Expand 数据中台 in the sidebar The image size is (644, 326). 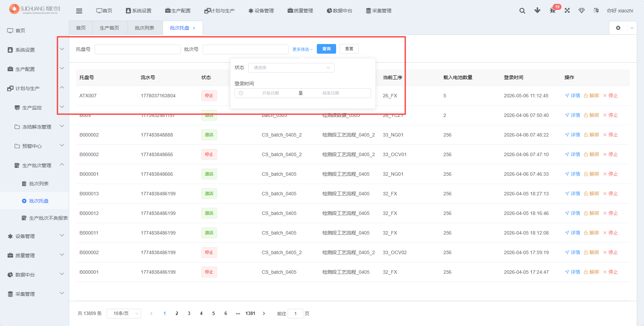coord(34,275)
